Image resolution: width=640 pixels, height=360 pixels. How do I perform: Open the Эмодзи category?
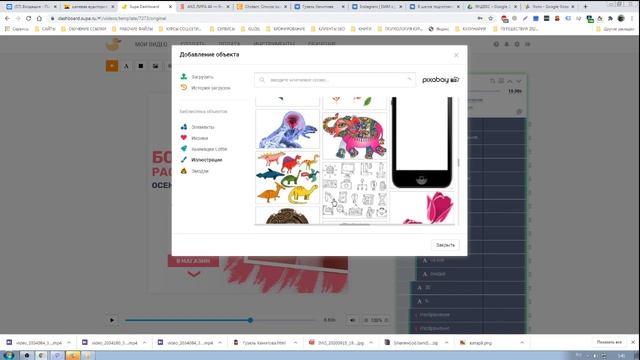tap(200, 171)
